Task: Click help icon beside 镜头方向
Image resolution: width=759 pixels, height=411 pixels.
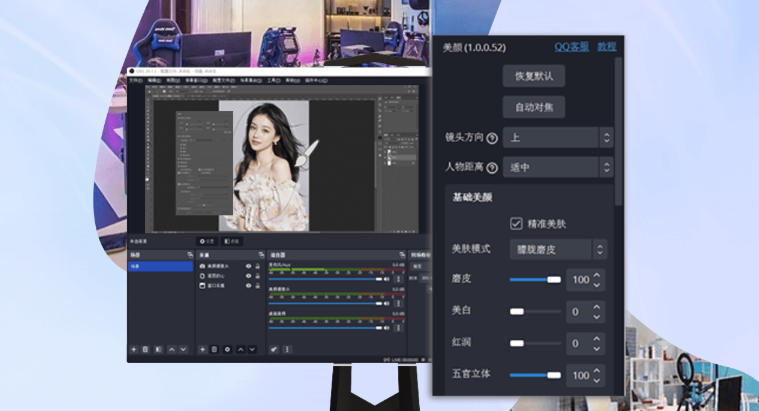Action: (x=492, y=138)
